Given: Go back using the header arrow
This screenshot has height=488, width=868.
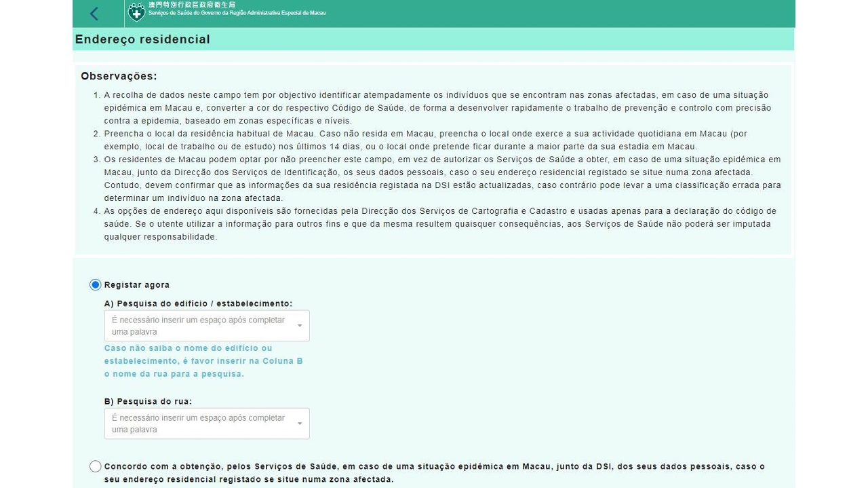Looking at the screenshot, I should 94,14.
